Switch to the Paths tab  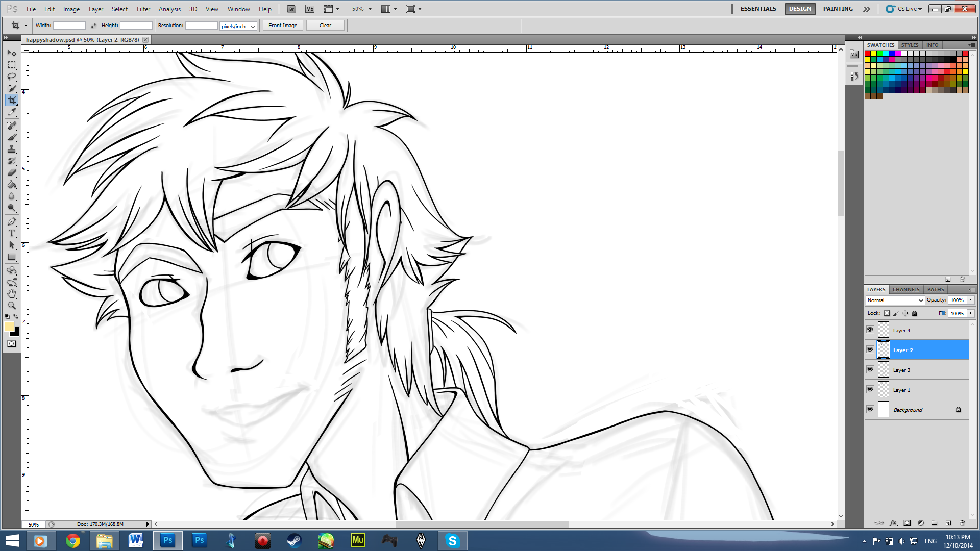[936, 289]
